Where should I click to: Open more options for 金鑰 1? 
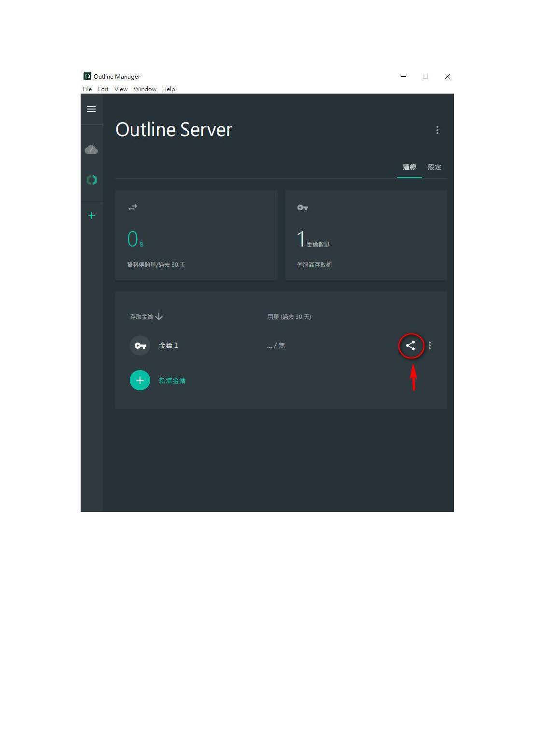pos(430,345)
